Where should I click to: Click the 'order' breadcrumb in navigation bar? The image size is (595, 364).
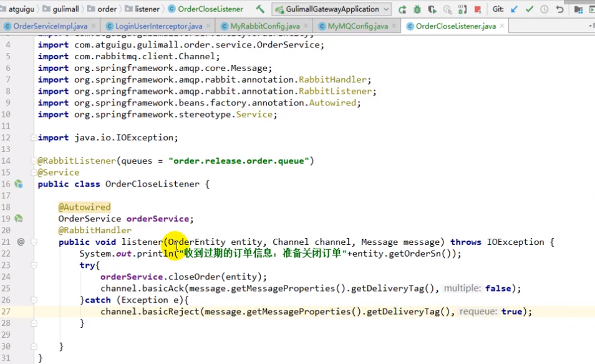107,9
